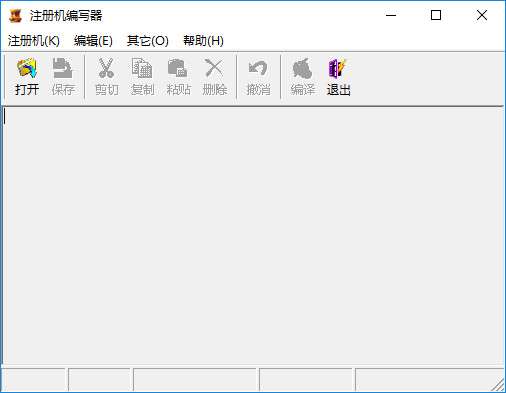Click the 粘贴 (Paste) toolbar icon
506x393 pixels.
pyautogui.click(x=178, y=68)
